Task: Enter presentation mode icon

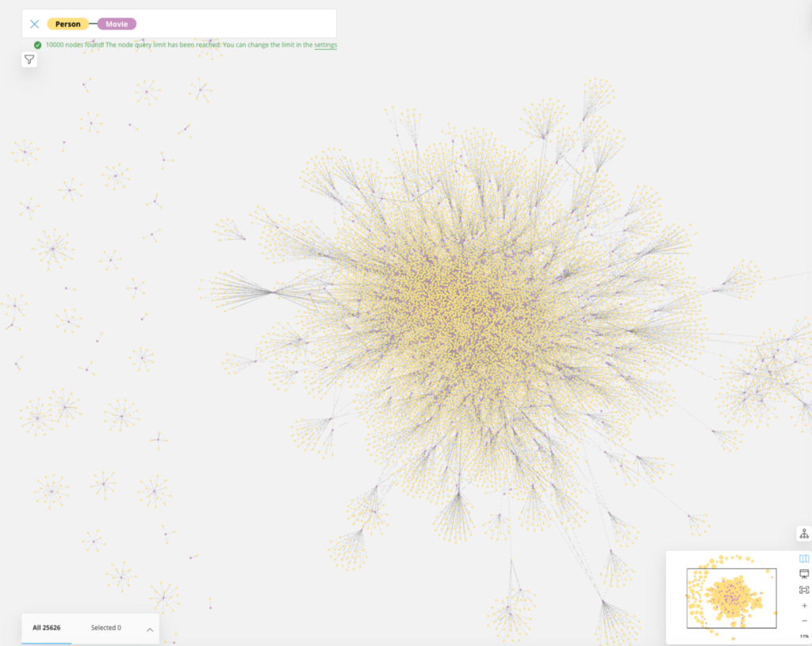Action: [804, 574]
